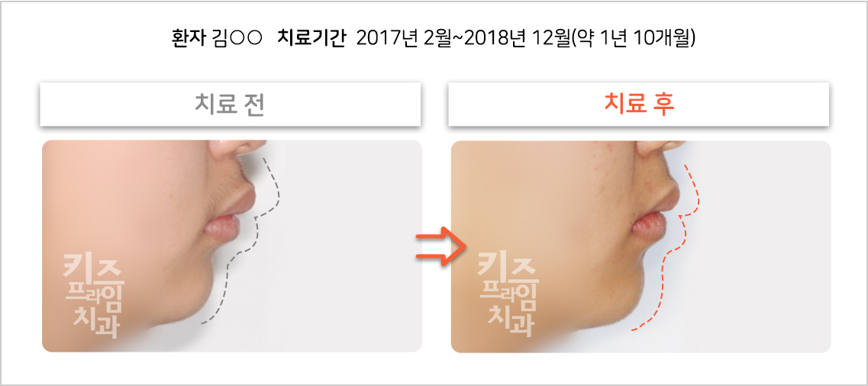The width and height of the screenshot is (868, 386).
Task: Click the 치료 전 label box
Action: click(231, 105)
